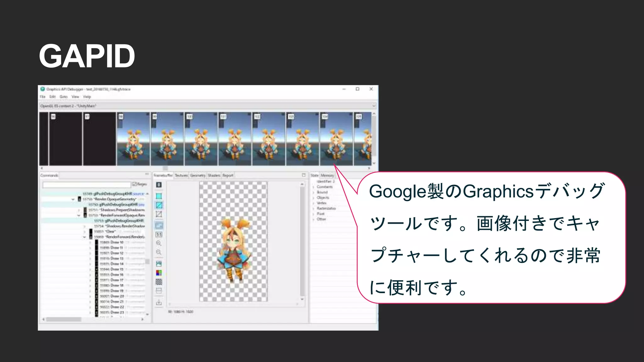Screen dimensions: 644x362
Task: Expand the "Clear" command group
Action: pos(85,232)
